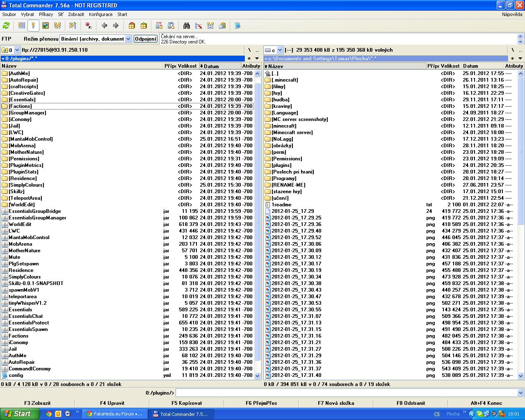
Task: Sort right panel by Název column header
Action: (345, 66)
